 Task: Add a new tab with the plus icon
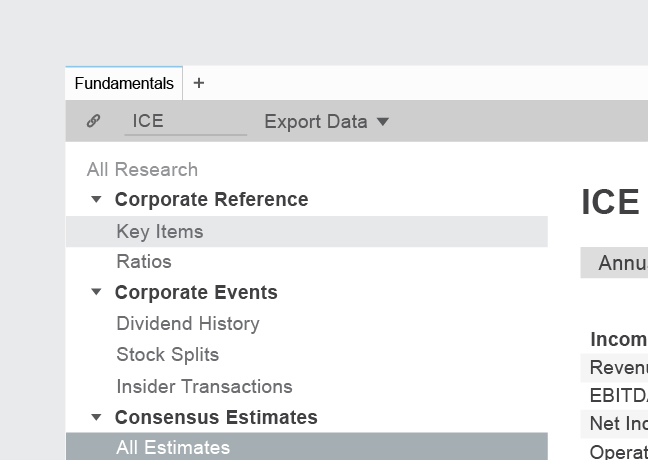[199, 83]
